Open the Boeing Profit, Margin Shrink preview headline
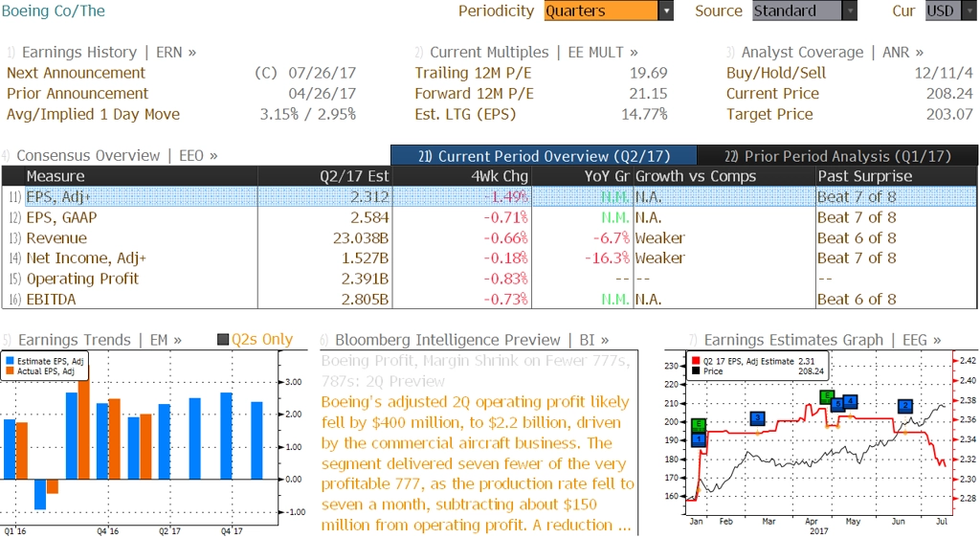This screenshot has width=980, height=538. tap(476, 371)
